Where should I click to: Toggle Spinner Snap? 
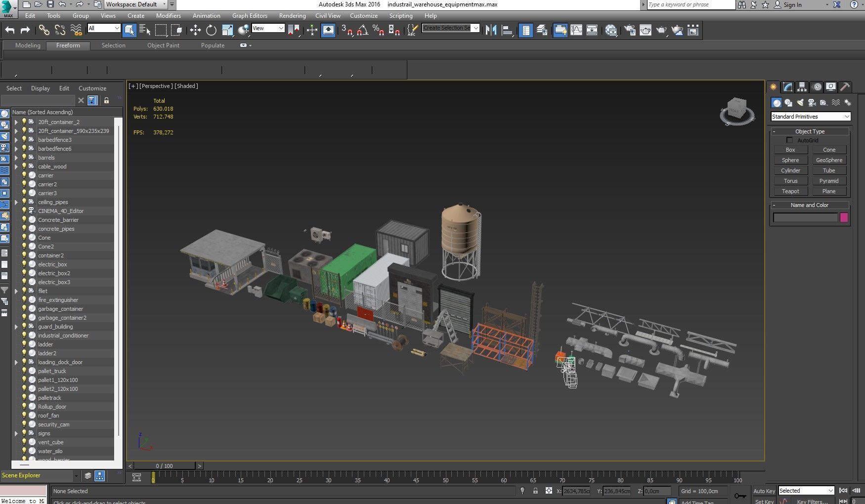point(394,30)
